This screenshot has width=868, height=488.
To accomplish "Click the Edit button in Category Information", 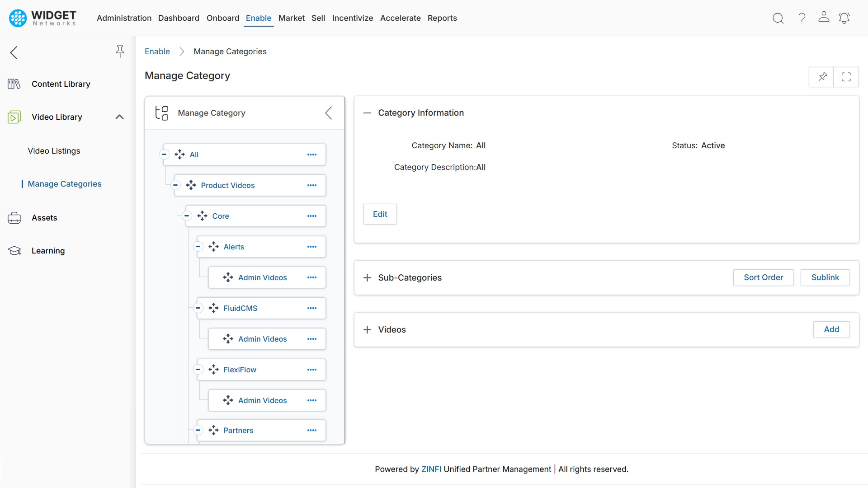I will (x=380, y=214).
